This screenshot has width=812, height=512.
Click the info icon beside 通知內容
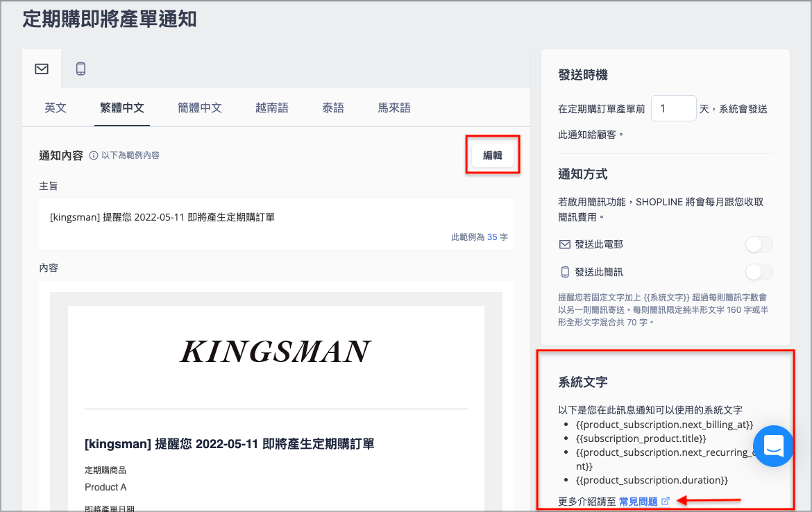[94, 155]
